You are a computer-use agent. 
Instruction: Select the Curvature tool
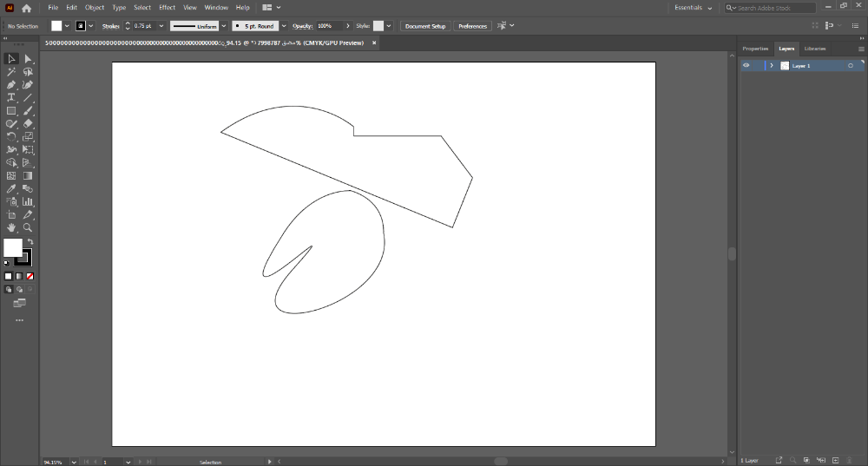(28, 85)
